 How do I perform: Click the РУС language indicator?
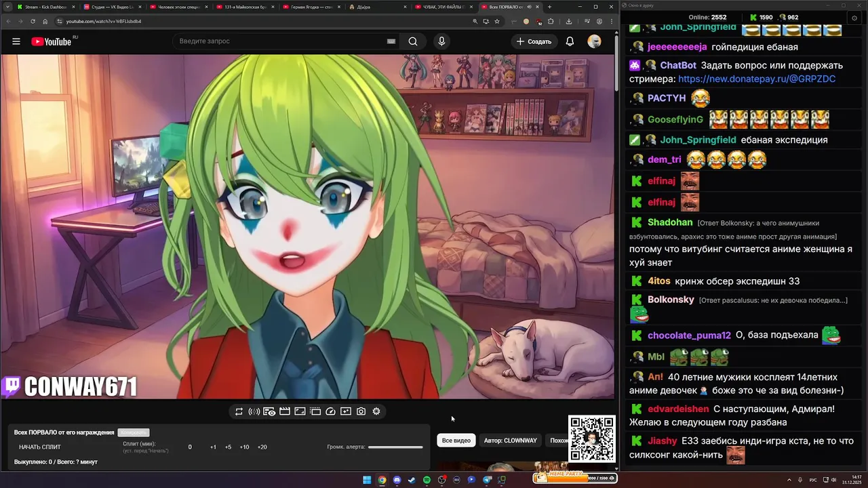813,480
